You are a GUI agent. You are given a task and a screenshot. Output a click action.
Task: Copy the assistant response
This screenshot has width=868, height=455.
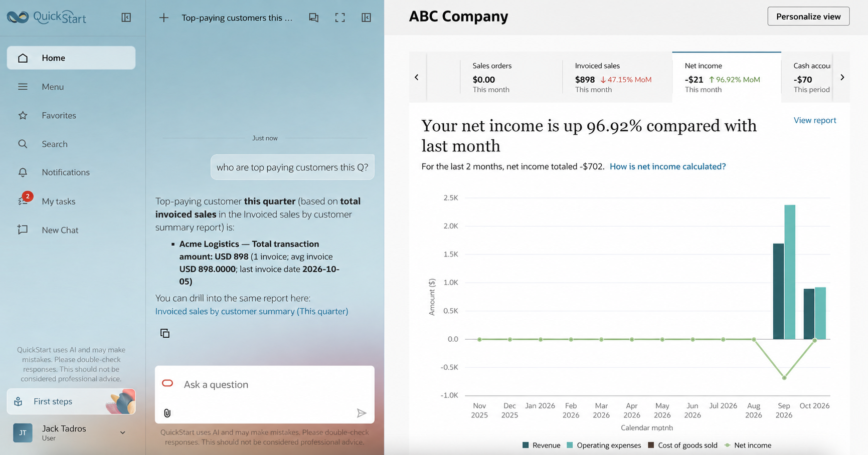click(x=165, y=333)
